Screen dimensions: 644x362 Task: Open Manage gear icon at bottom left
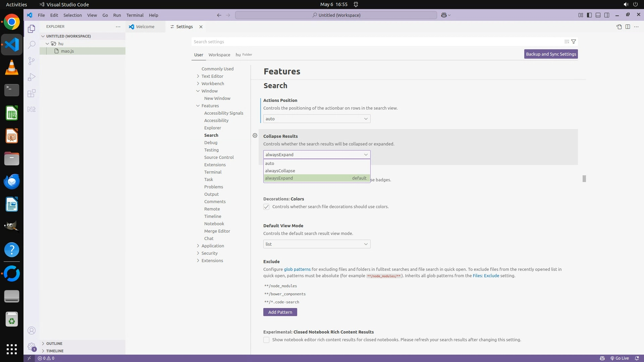[32, 346]
